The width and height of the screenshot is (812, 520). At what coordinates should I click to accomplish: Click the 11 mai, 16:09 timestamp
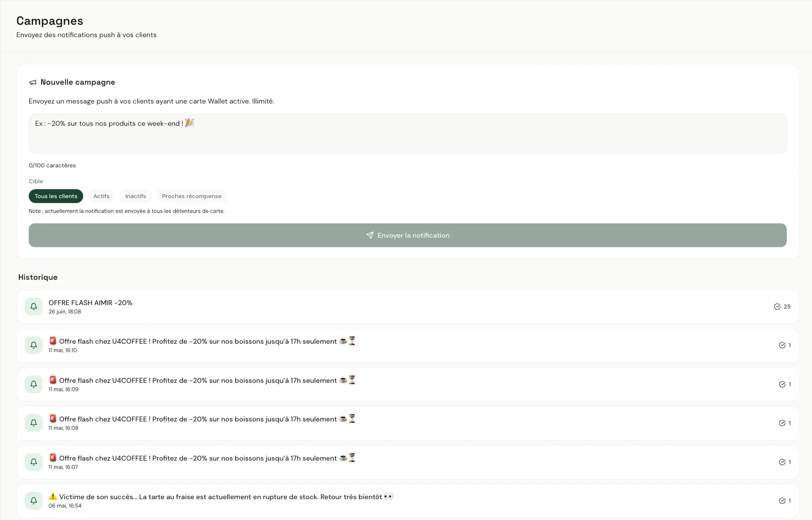pyautogui.click(x=63, y=389)
